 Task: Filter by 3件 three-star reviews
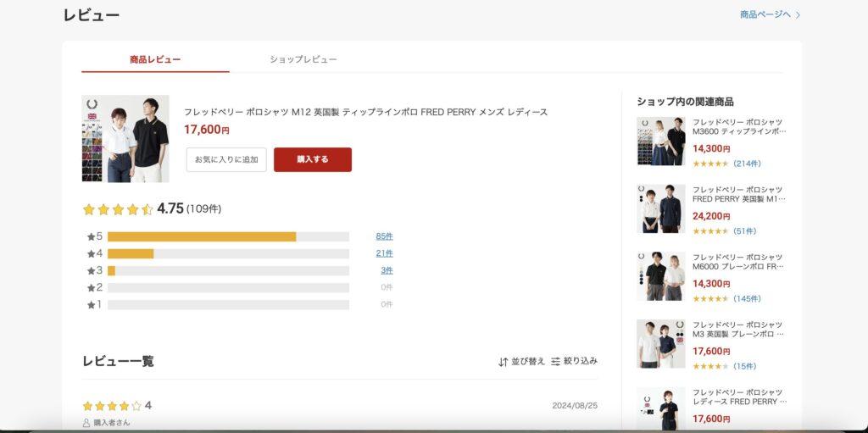coord(387,271)
